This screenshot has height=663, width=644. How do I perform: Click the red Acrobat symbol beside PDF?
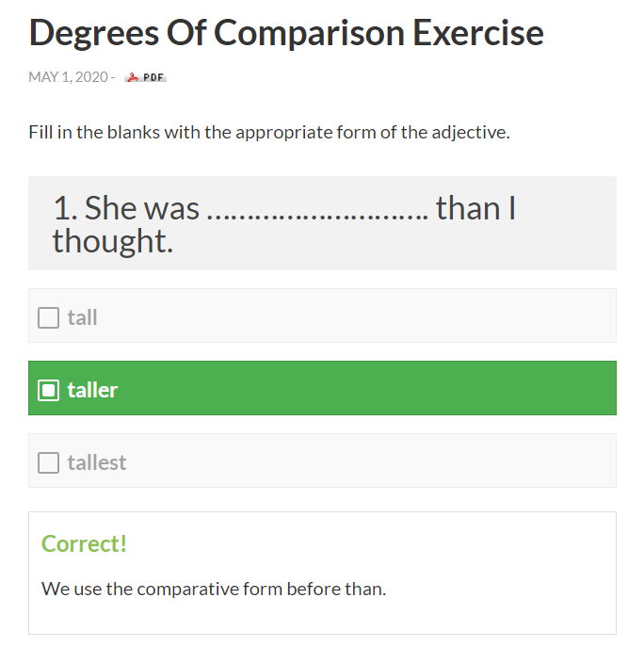[x=133, y=77]
